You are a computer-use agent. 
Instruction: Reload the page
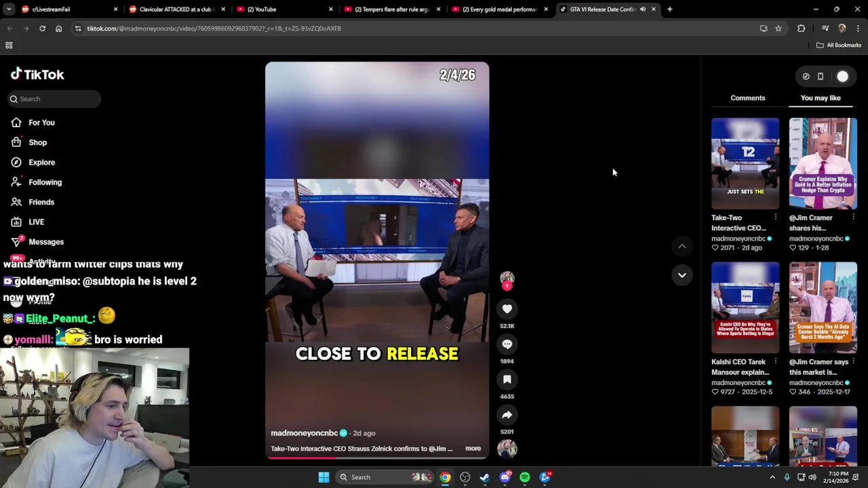pos(42,28)
